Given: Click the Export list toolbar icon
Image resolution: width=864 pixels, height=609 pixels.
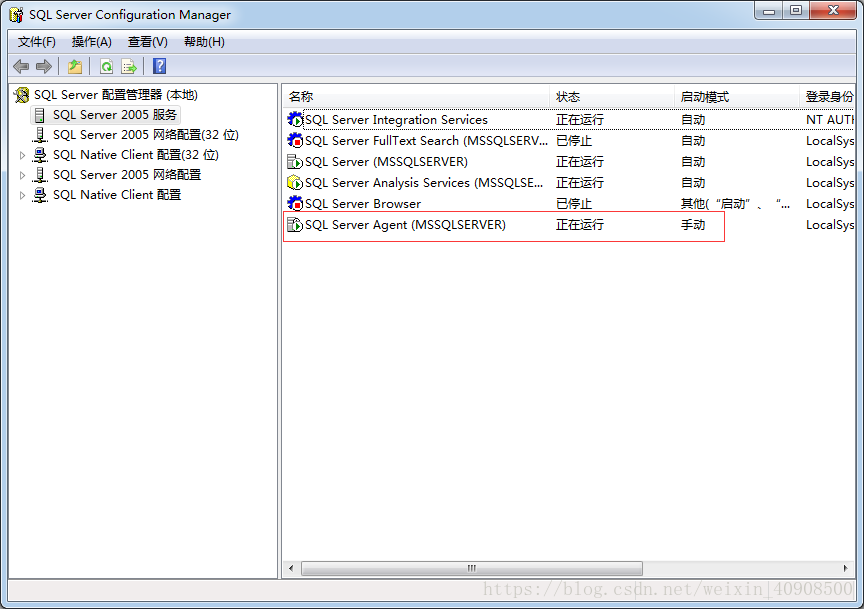Looking at the screenshot, I should pos(129,67).
